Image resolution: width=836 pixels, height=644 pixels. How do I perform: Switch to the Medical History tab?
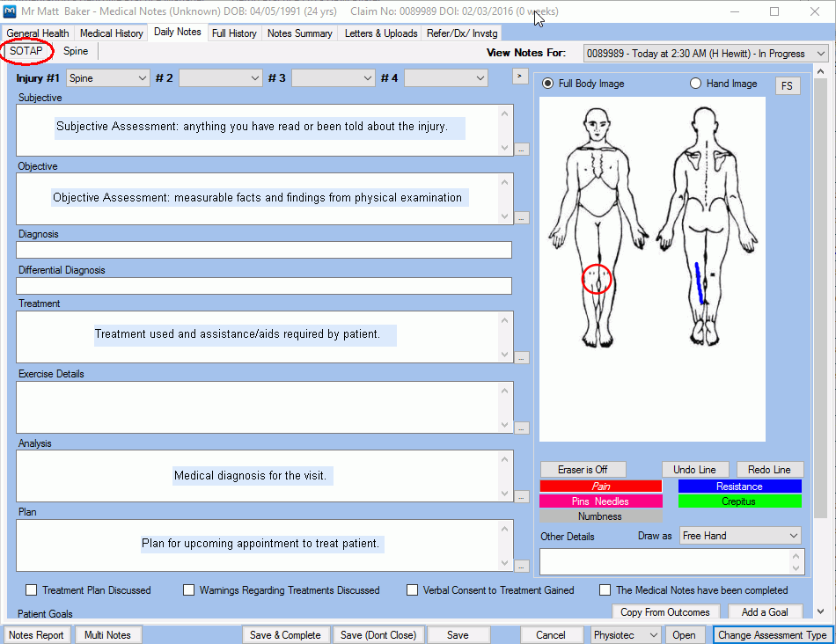pos(111,33)
